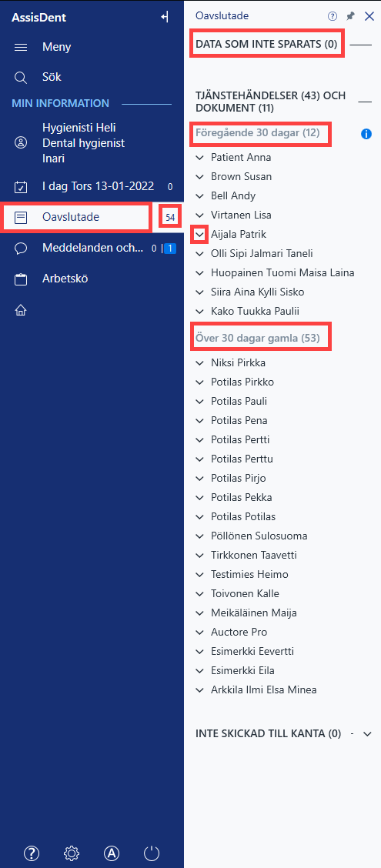Image resolution: width=381 pixels, height=868 pixels.
Task: Expand Aijala Patrik entry
Action: click(x=200, y=235)
